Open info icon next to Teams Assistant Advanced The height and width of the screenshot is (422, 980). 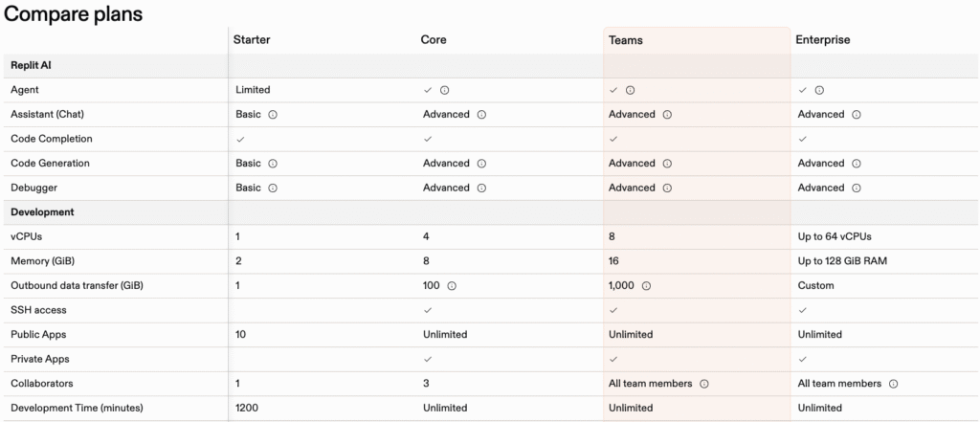tap(667, 115)
